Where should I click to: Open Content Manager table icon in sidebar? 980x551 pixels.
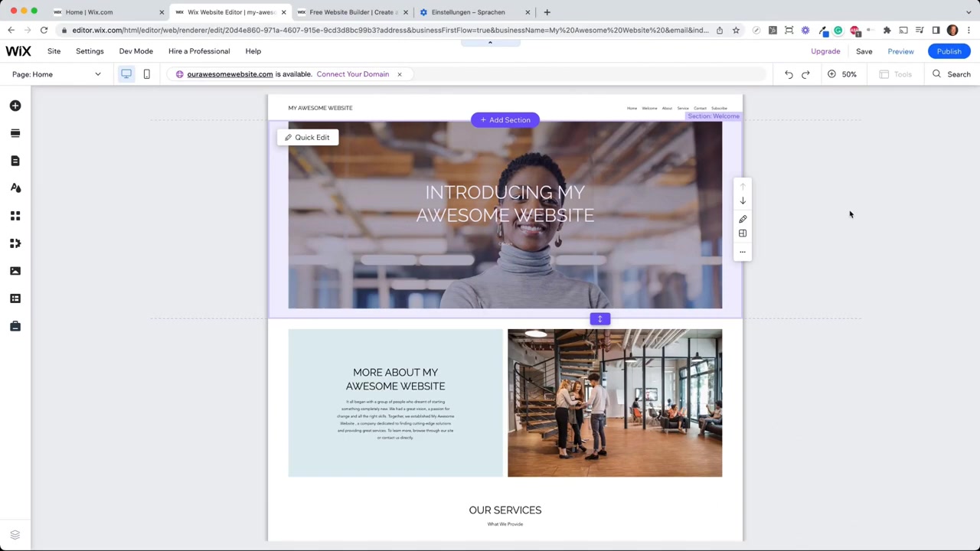pos(15,298)
